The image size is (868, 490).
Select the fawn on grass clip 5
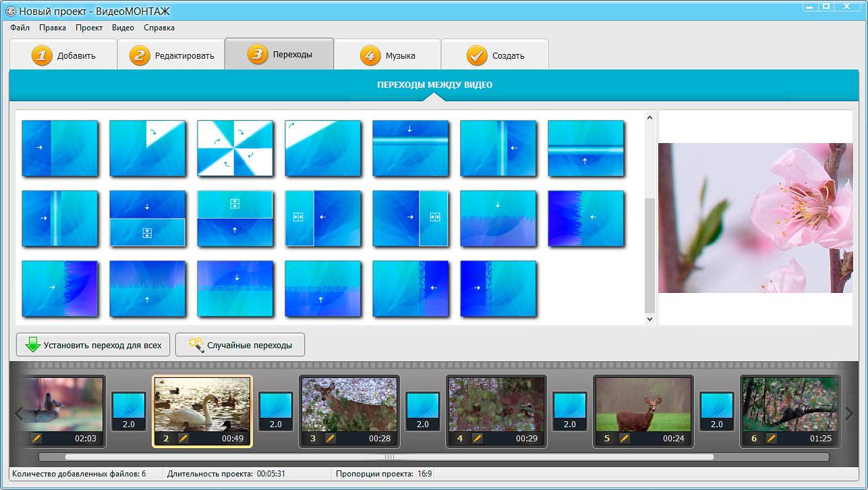[643, 412]
